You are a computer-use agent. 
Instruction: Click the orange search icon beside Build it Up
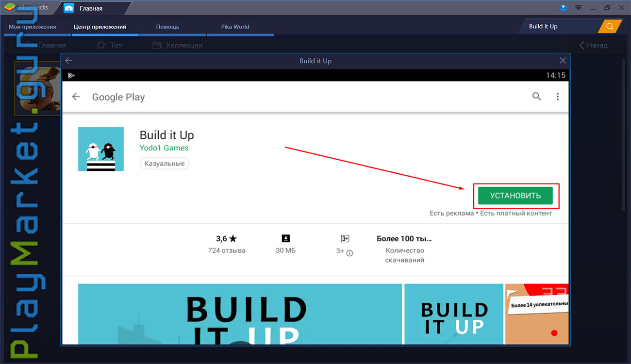click(x=610, y=26)
